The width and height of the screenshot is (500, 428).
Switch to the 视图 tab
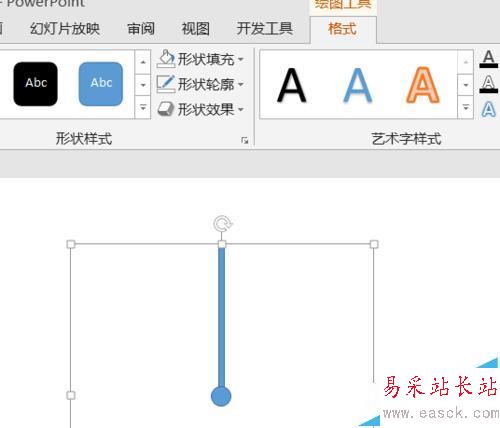(196, 29)
